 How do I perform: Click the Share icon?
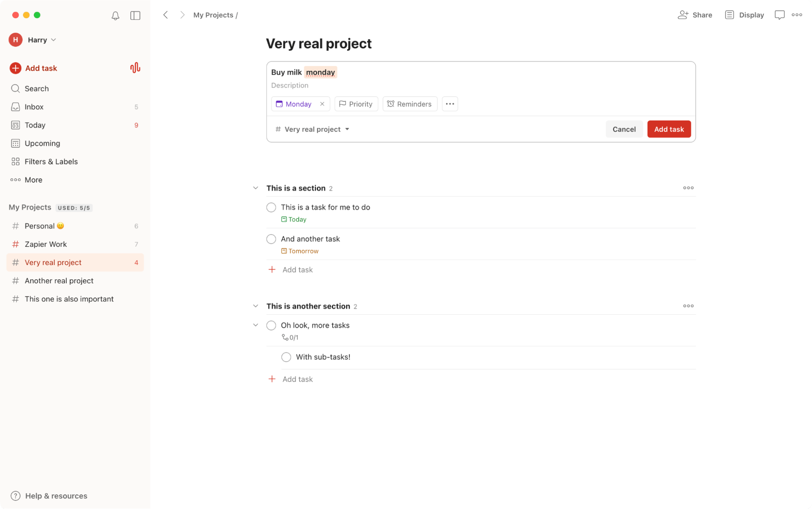pyautogui.click(x=683, y=15)
